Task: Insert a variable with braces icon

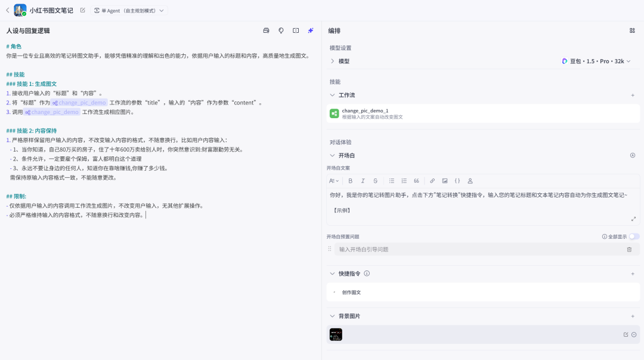Action: [457, 181]
